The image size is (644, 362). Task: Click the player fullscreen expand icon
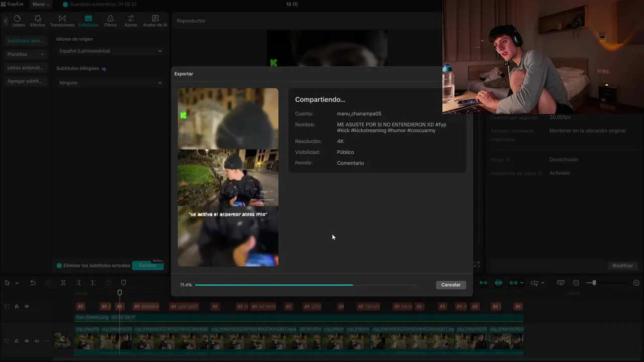coord(476,264)
